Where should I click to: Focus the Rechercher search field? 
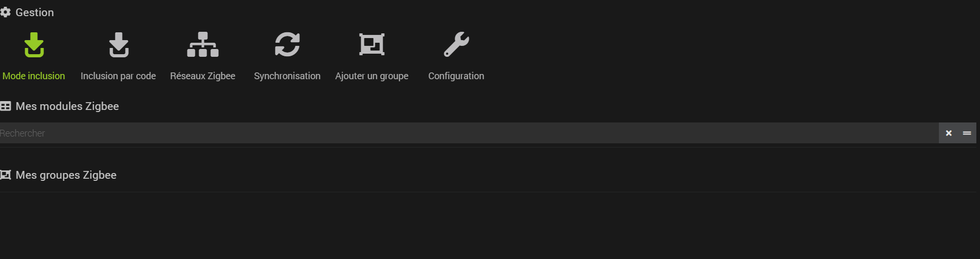[x=468, y=133]
